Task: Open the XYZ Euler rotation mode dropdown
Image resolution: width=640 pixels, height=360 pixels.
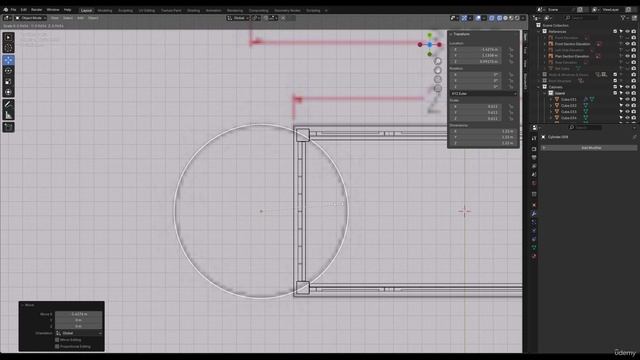Action: [x=483, y=93]
